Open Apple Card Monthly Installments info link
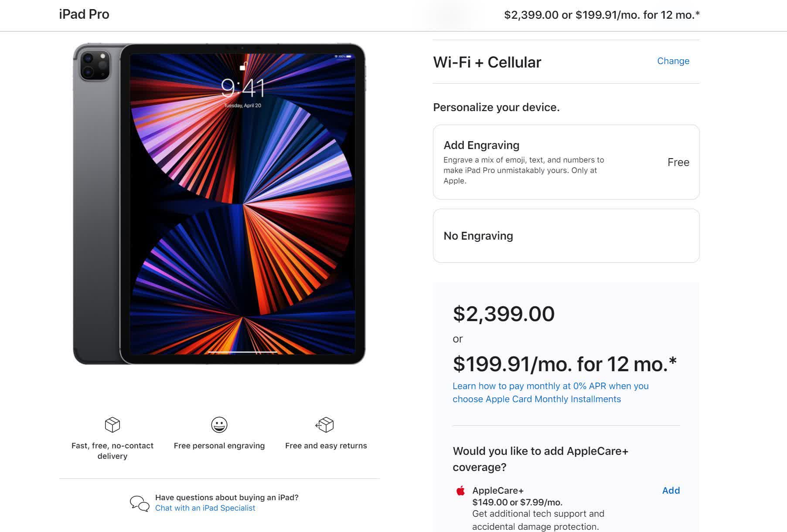Viewport: 787px width, 532px height. 550,393
